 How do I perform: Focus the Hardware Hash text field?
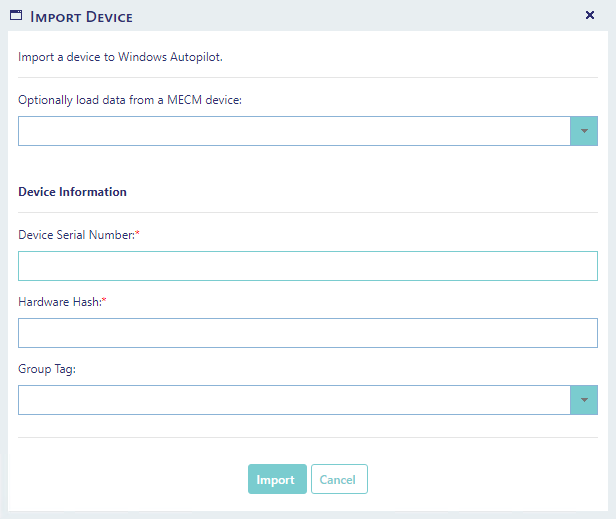[307, 333]
